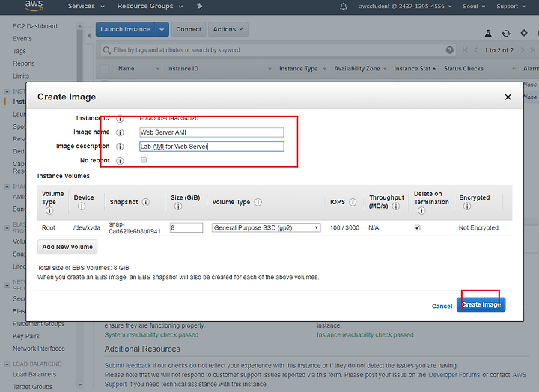The width and height of the screenshot is (539, 392).
Task: Collapse the Load Balancing sidebar section
Action: [7, 364]
